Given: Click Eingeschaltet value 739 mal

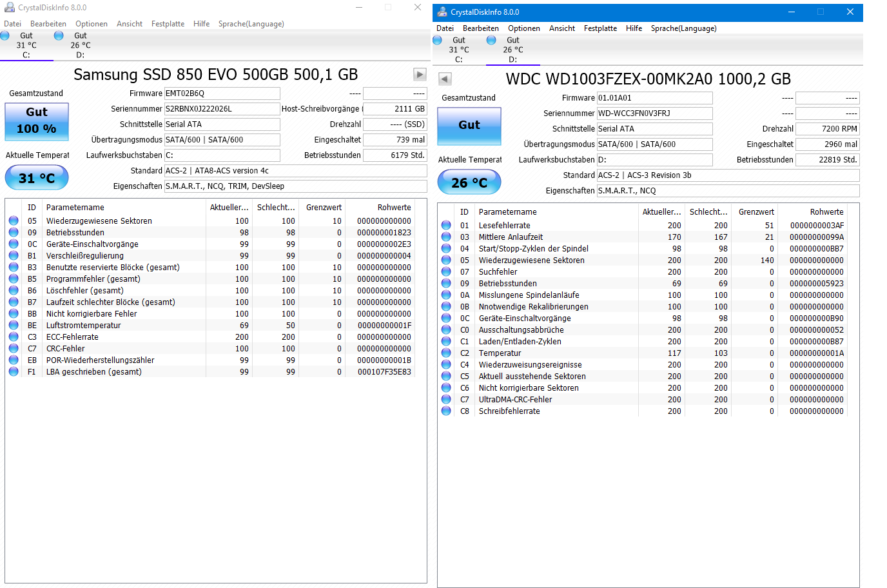Looking at the screenshot, I should [395, 140].
